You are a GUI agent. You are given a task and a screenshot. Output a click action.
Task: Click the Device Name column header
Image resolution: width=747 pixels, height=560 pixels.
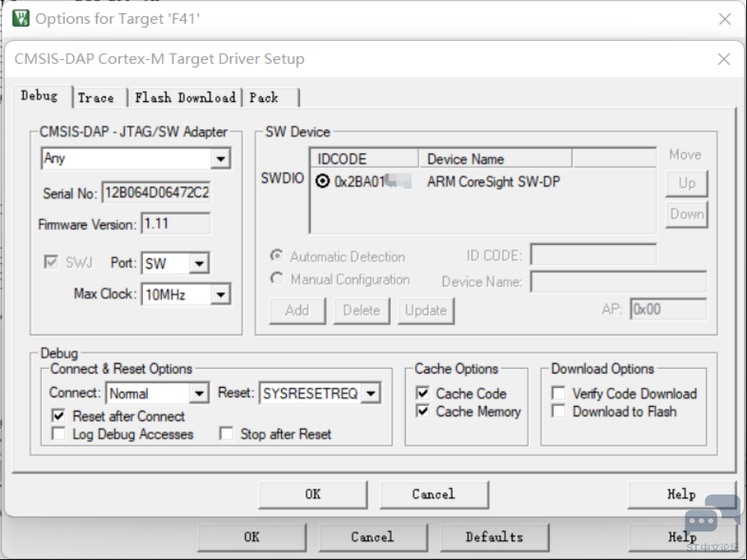click(495, 159)
